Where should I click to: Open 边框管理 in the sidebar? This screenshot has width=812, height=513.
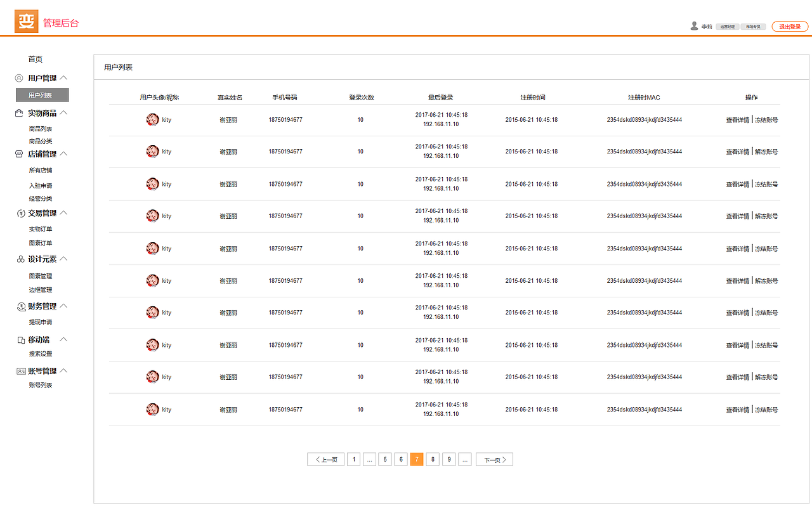tap(41, 290)
